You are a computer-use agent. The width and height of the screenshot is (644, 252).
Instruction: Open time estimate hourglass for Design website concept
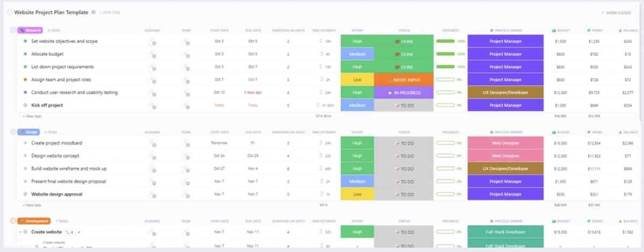pos(321,156)
